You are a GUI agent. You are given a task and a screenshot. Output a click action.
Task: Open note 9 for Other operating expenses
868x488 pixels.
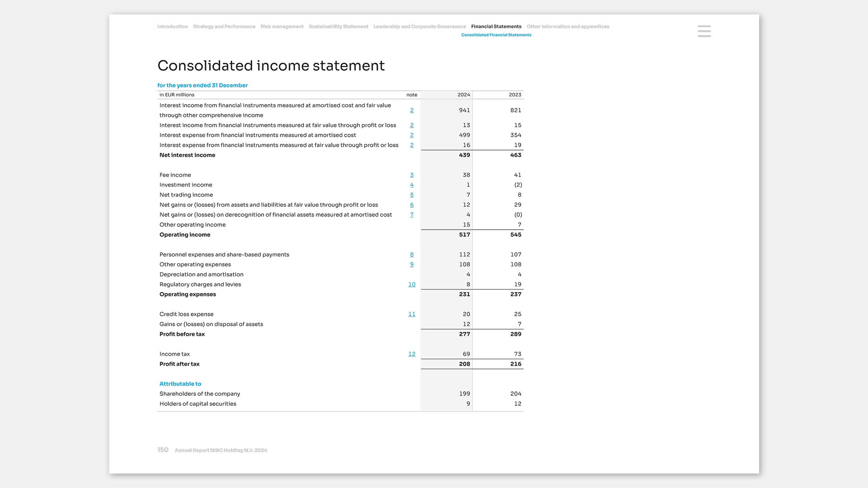tap(412, 265)
